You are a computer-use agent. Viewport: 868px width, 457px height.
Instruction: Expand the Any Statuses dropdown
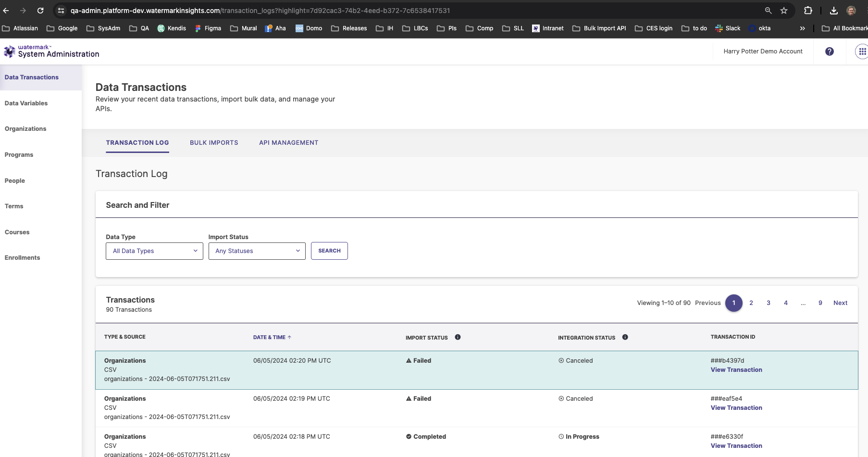[x=257, y=251]
